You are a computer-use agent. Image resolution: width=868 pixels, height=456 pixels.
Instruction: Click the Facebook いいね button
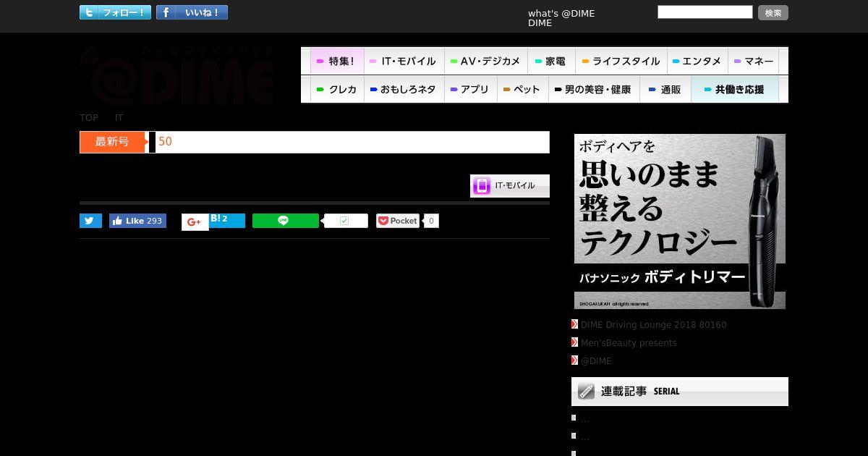click(192, 12)
